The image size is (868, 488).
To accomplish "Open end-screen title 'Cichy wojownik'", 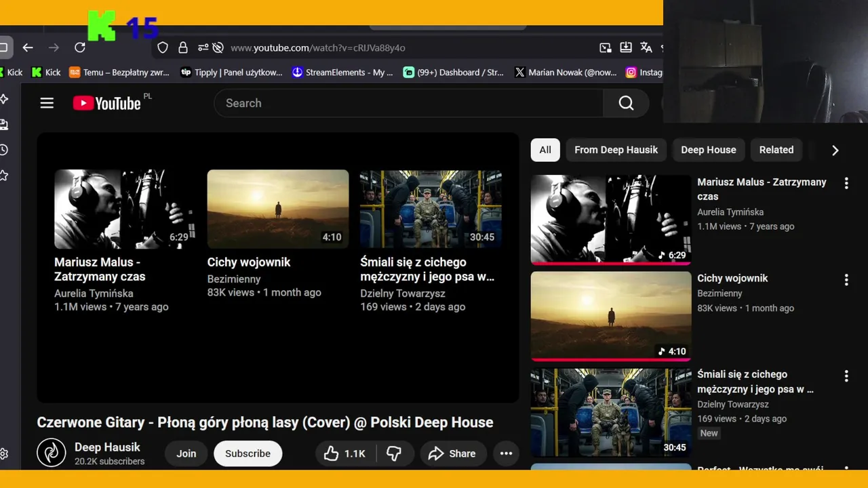I will (x=249, y=262).
